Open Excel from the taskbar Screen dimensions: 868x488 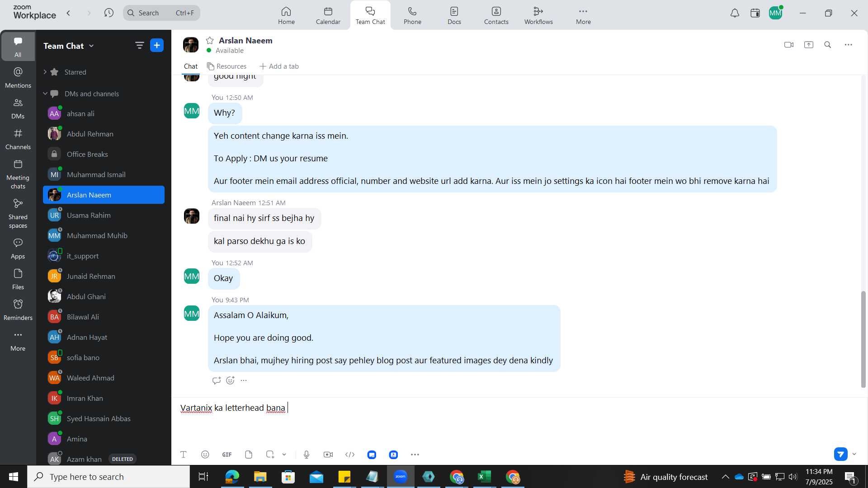(485, 477)
